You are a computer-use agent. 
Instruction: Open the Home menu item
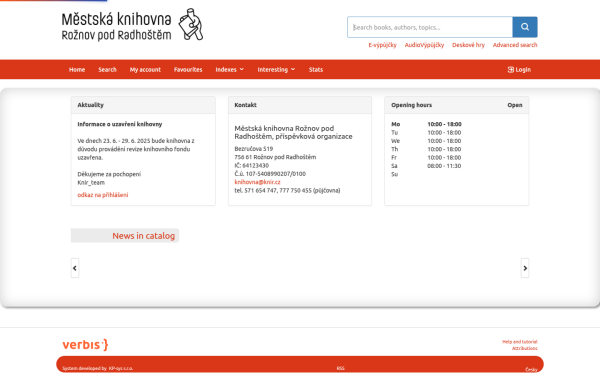point(77,70)
